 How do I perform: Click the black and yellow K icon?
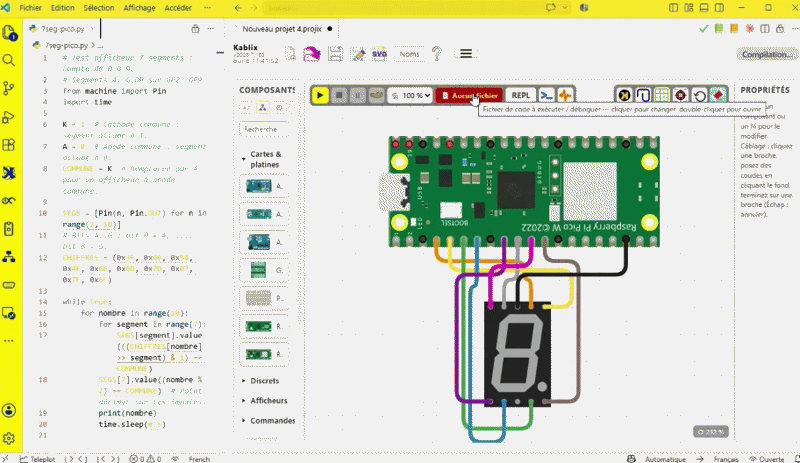coord(624,95)
